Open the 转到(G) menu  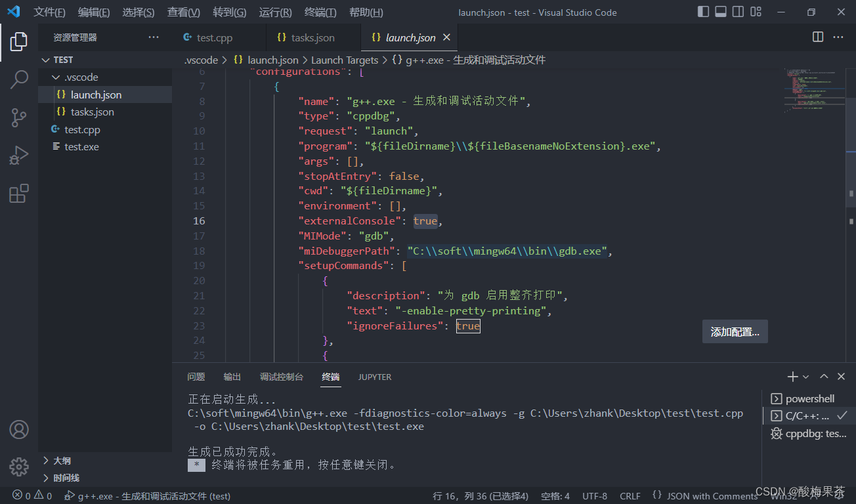pyautogui.click(x=230, y=12)
